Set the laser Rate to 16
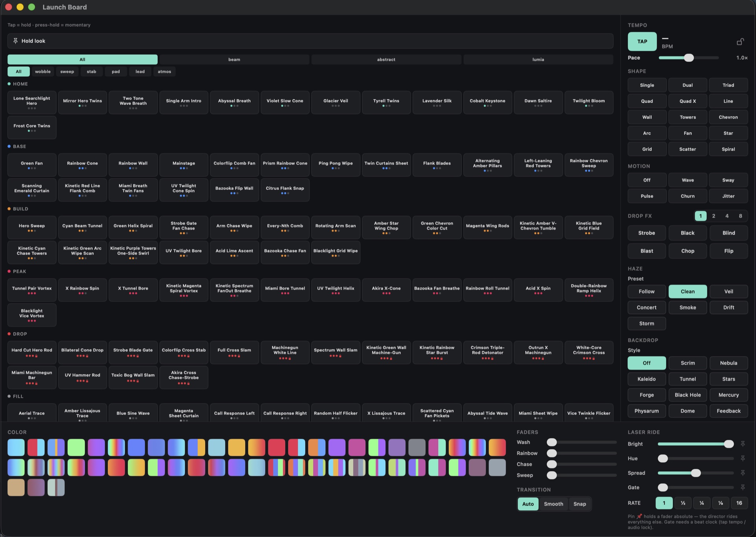Image resolution: width=756 pixels, height=537 pixels. click(739, 503)
